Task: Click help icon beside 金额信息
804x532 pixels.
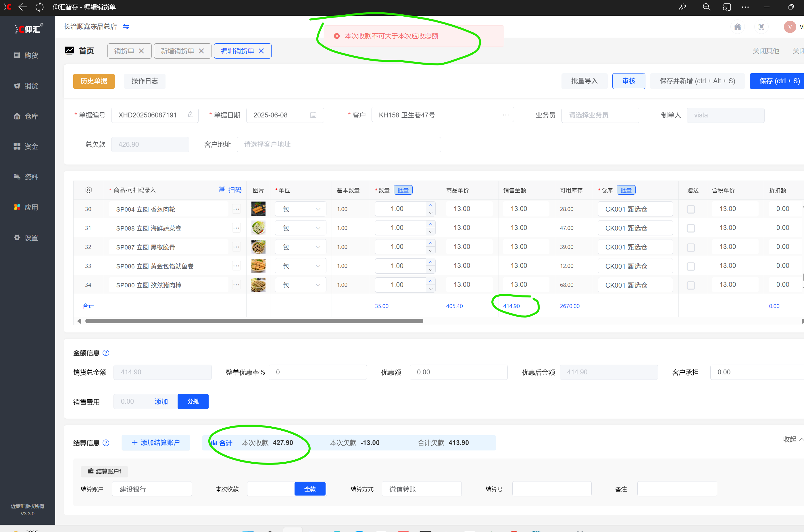Action: [x=106, y=353]
